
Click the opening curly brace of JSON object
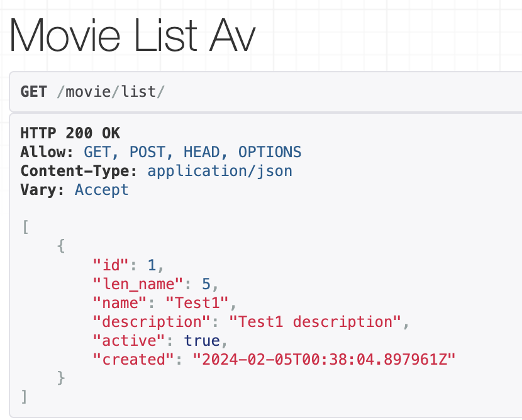coord(61,246)
